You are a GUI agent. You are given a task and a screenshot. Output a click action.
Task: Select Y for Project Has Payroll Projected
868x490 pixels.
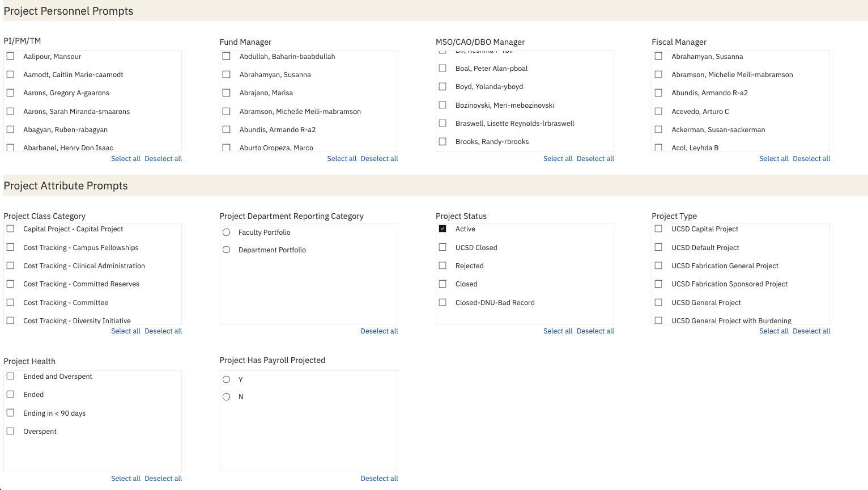point(226,379)
